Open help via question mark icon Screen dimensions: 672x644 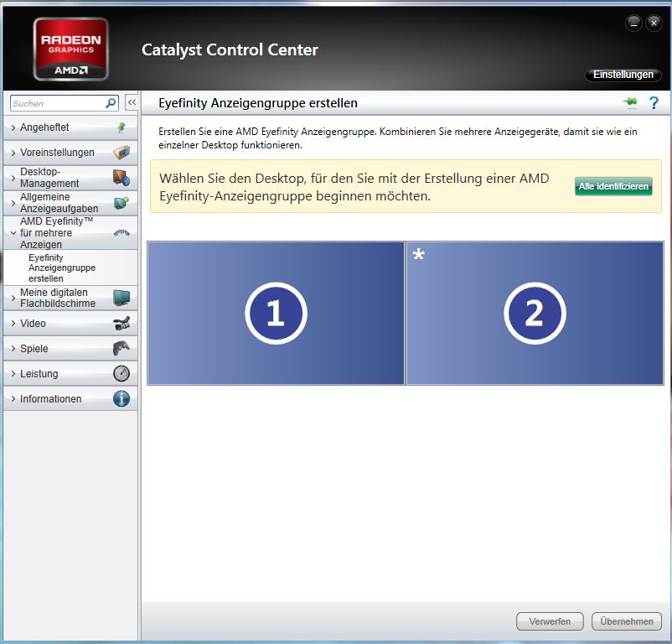(x=654, y=103)
